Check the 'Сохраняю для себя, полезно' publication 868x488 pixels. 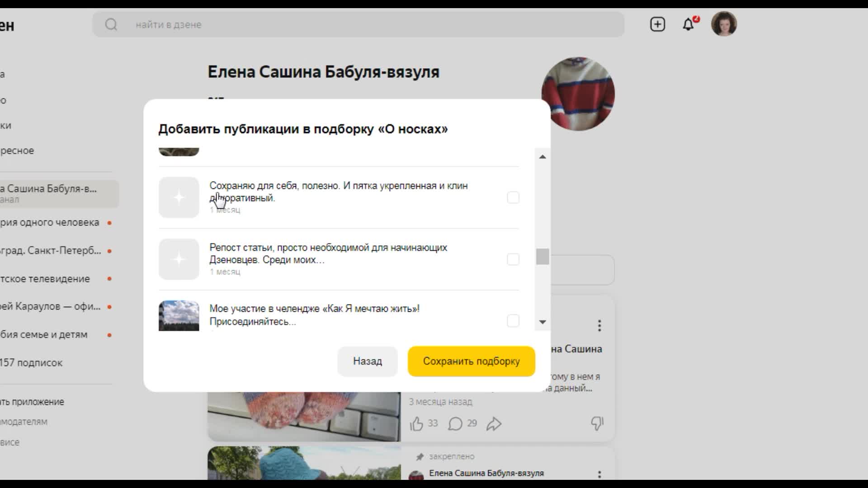pyautogui.click(x=513, y=197)
